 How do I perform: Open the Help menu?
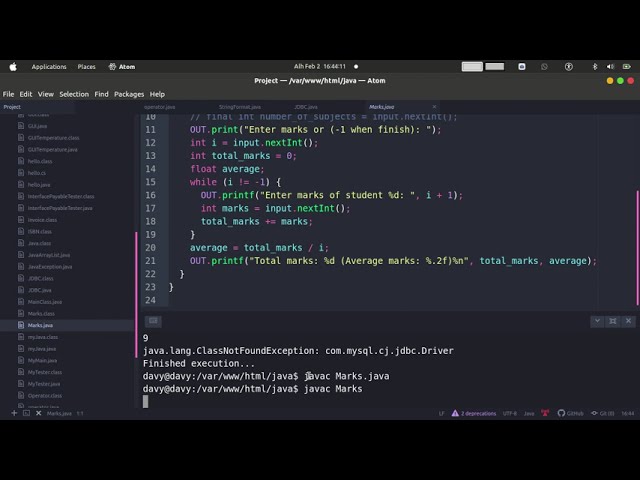157,94
